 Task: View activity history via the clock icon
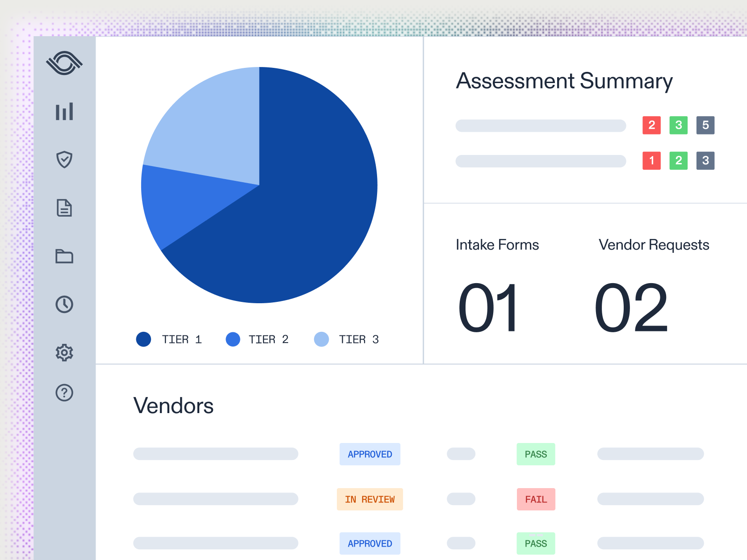(64, 305)
